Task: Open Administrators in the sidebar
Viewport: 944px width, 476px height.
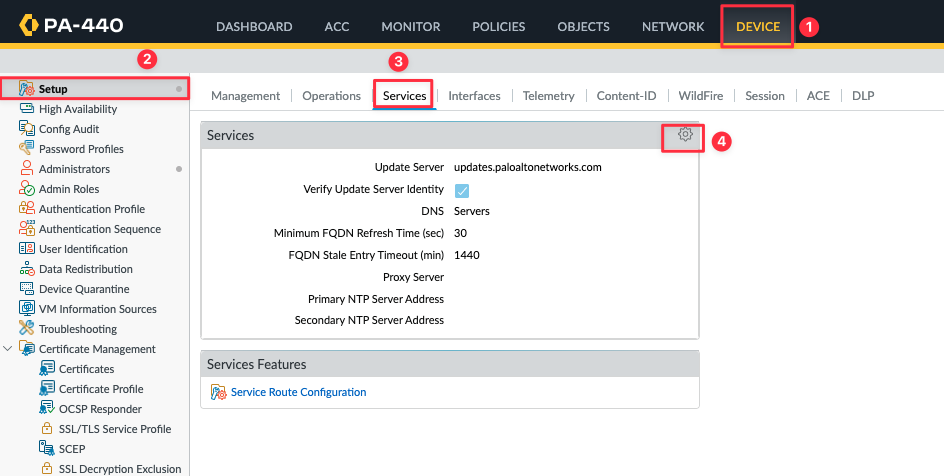Action: tap(74, 168)
